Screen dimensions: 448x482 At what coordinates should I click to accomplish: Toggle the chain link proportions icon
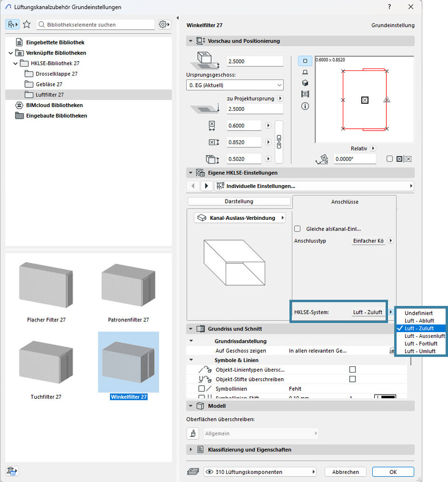click(x=279, y=142)
